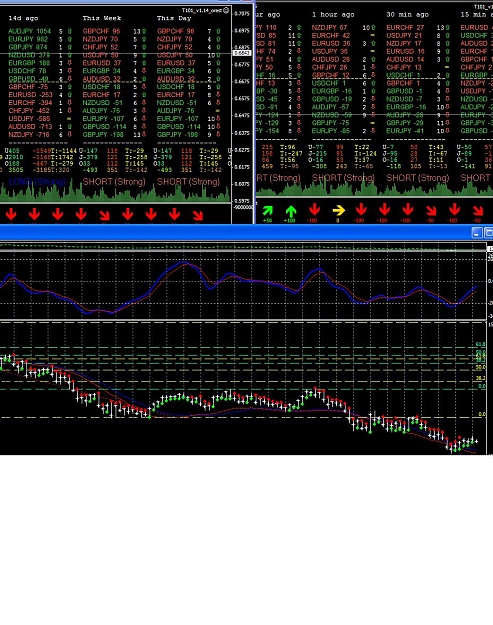This screenshot has height=625, width=493.
Task: Click the USDCHF 78 row
Action: (x=40, y=71)
